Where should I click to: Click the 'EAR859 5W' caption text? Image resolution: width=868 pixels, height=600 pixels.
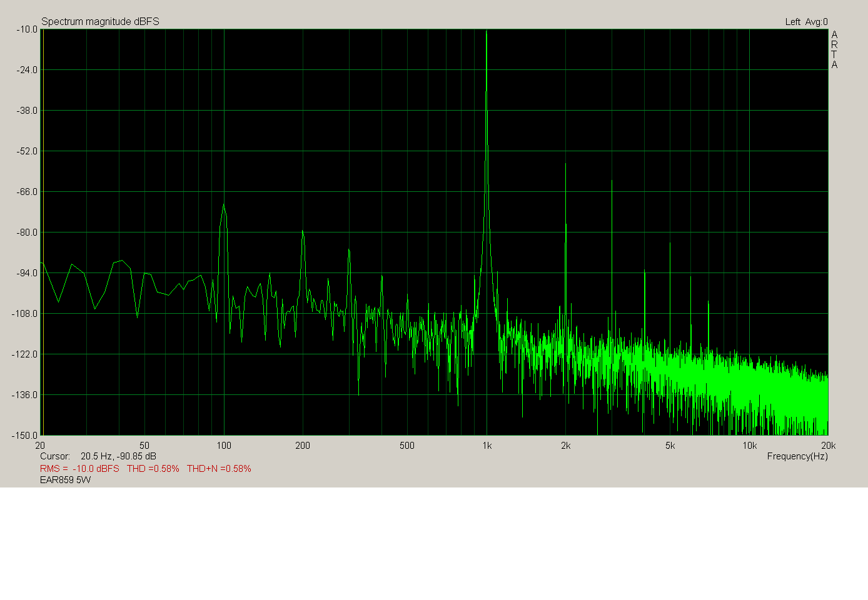coord(66,480)
